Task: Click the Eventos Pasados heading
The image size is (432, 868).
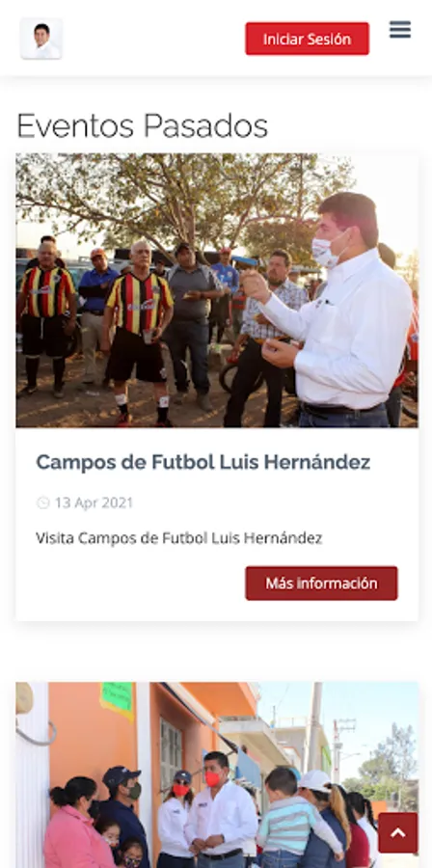Action: tap(142, 125)
